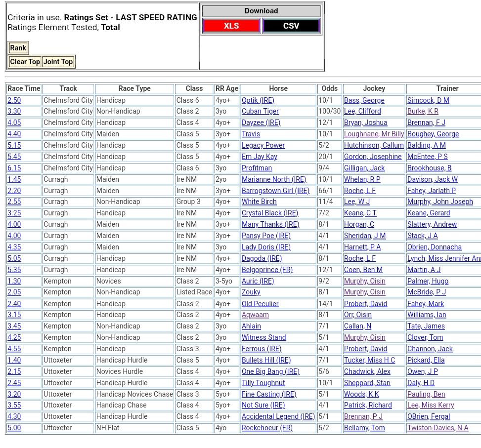This screenshot has height=448, width=481.
Task: Click the Horse column header
Action: tap(278, 88)
